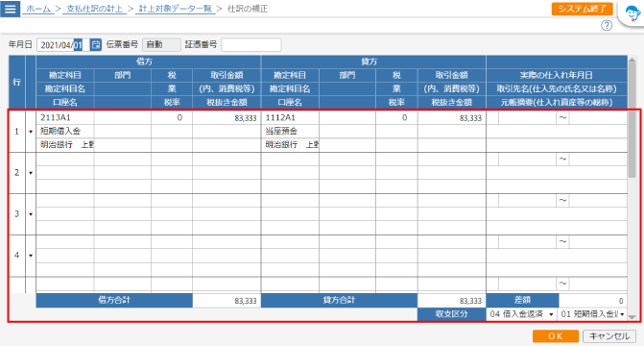Open the 01 短期借入金 dropdown
This screenshot has width=644, height=346.
coord(593,314)
